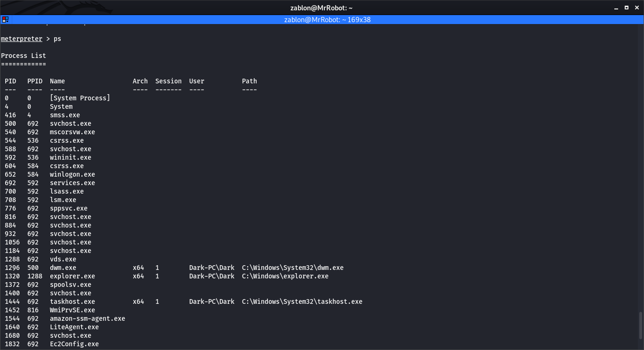Click svchost.exe in the PID 1680 row

tap(71, 335)
